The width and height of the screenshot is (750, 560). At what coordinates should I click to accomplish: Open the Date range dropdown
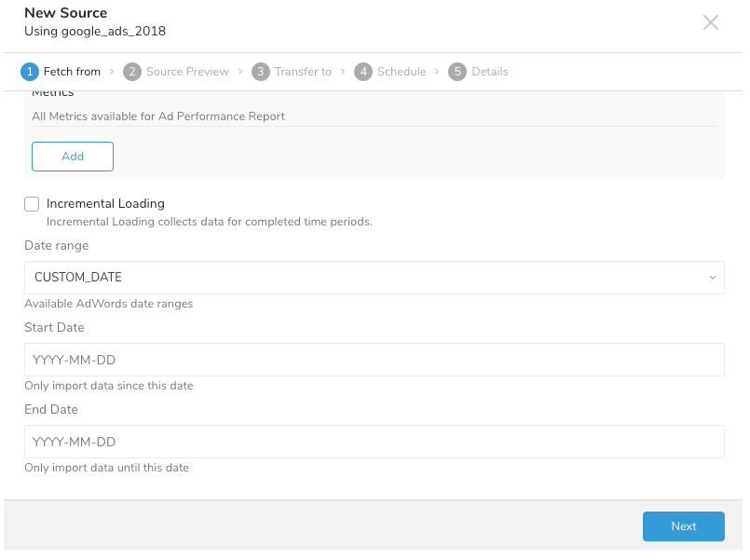pos(374,278)
